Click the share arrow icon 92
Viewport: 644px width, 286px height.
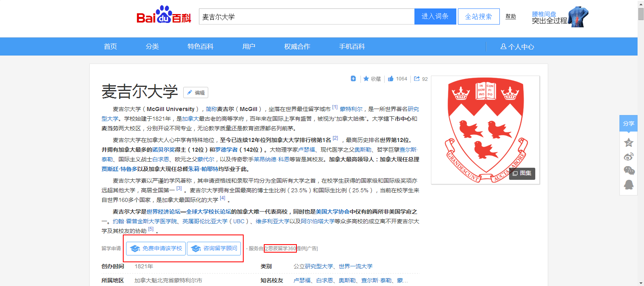coord(417,79)
